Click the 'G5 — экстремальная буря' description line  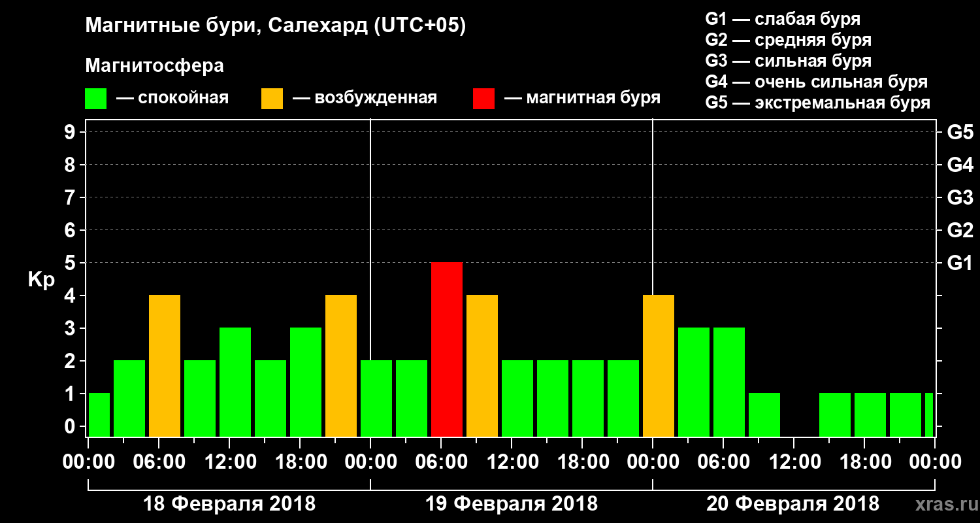(x=818, y=103)
